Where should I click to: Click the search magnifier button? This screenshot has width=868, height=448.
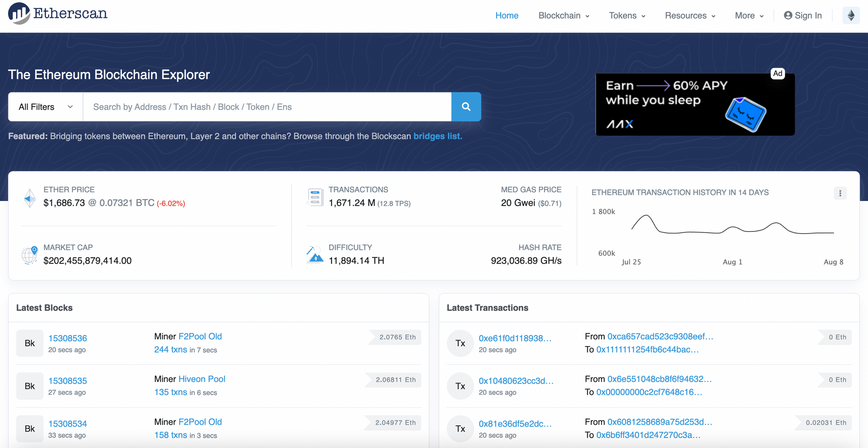click(466, 107)
